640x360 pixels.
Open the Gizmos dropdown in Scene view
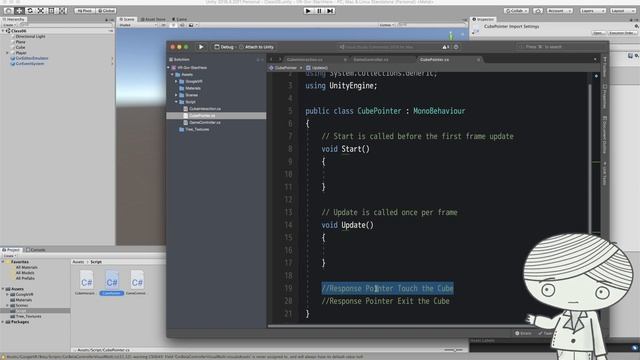[x=387, y=25]
